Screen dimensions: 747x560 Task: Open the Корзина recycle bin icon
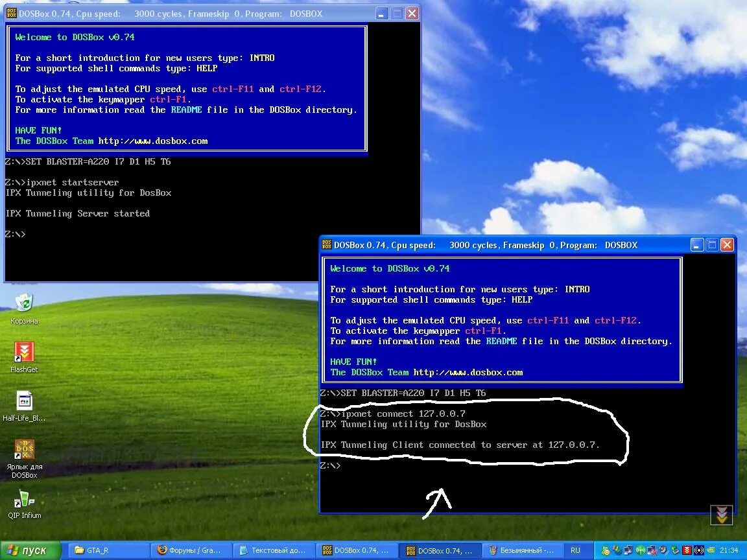click(x=24, y=309)
